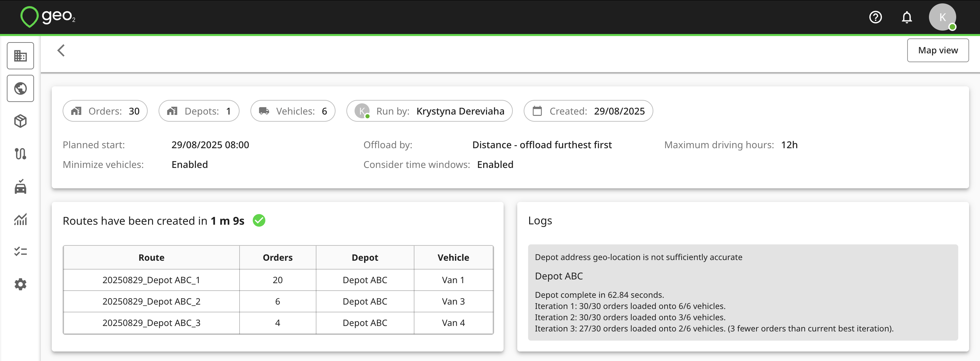The height and width of the screenshot is (361, 980).
Task: Click the Depot ABC heading in Logs
Action: [x=558, y=276]
